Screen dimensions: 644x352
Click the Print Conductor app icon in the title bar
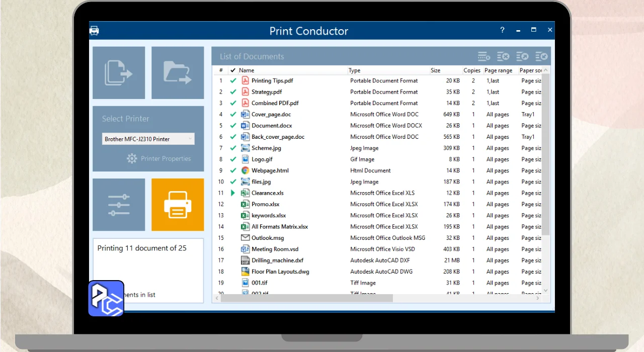pos(94,31)
